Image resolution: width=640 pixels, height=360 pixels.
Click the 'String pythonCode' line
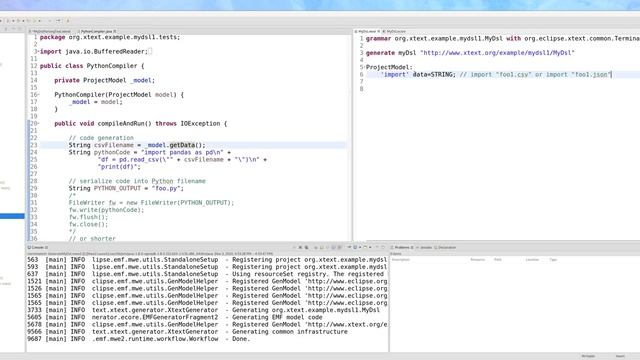coord(149,152)
